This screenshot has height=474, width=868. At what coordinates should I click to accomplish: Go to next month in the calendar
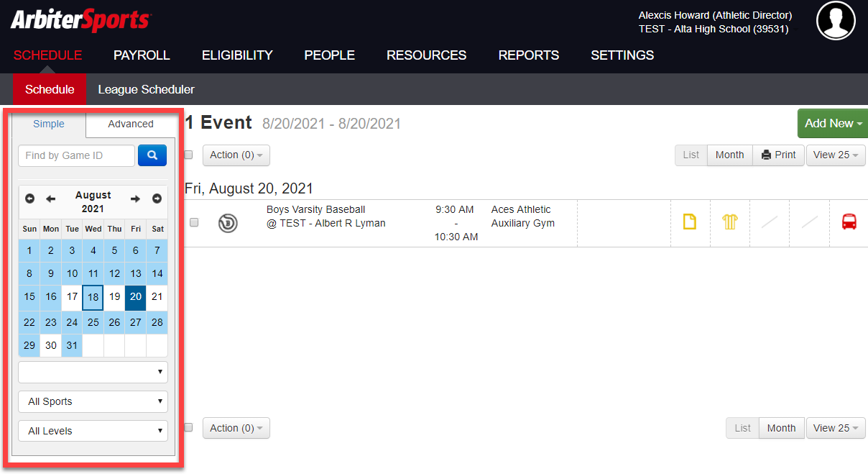pyautogui.click(x=135, y=199)
